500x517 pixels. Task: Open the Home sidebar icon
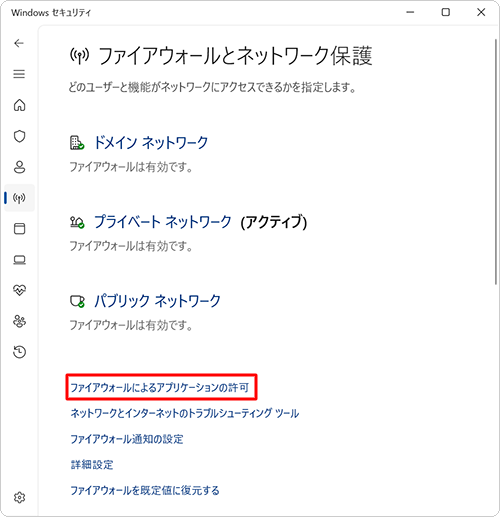(x=19, y=105)
